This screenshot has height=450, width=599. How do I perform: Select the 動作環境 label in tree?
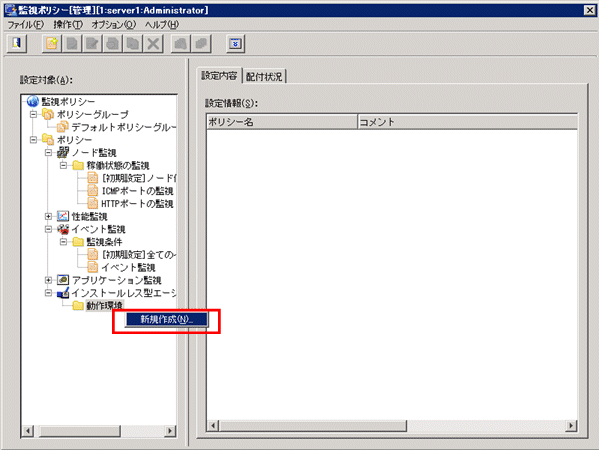(x=104, y=305)
